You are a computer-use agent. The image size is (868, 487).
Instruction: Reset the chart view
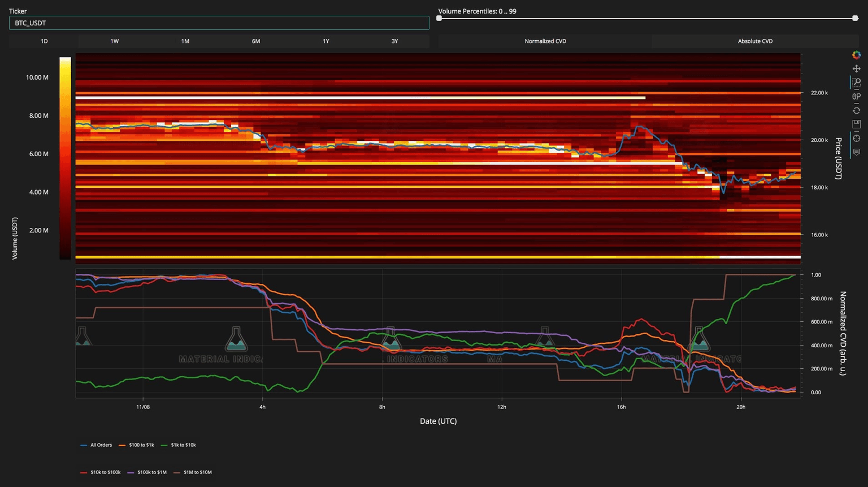tap(856, 110)
